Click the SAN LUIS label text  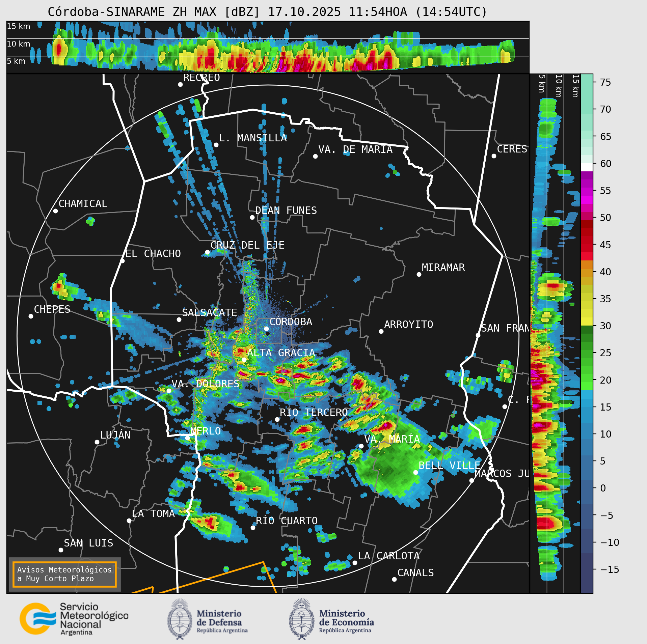pos(88,543)
